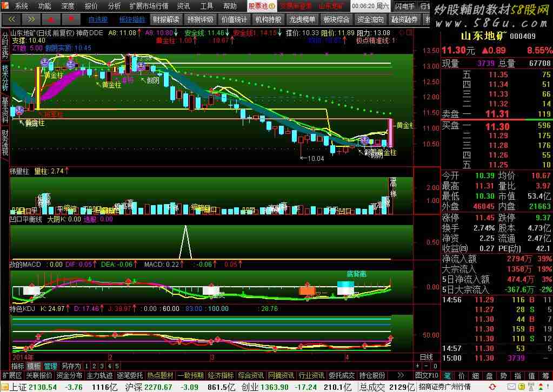Click the 融资融券 button
This screenshot has height=392, width=553.
click(x=404, y=19)
